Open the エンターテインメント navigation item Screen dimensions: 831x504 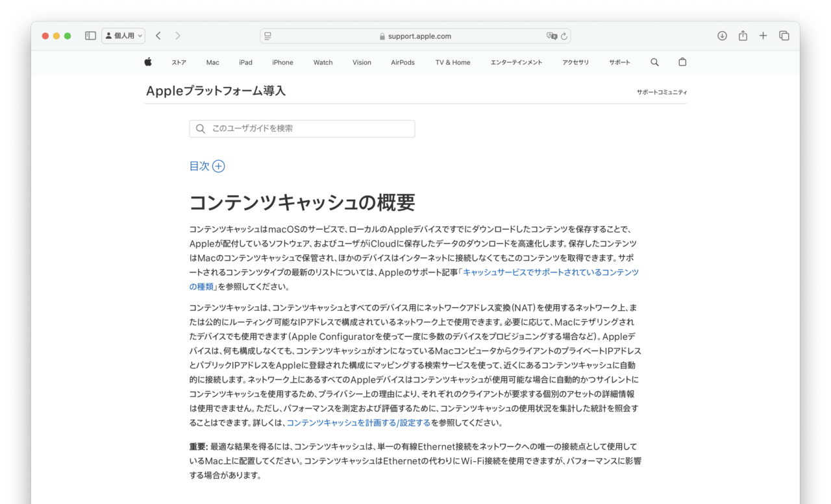(516, 63)
